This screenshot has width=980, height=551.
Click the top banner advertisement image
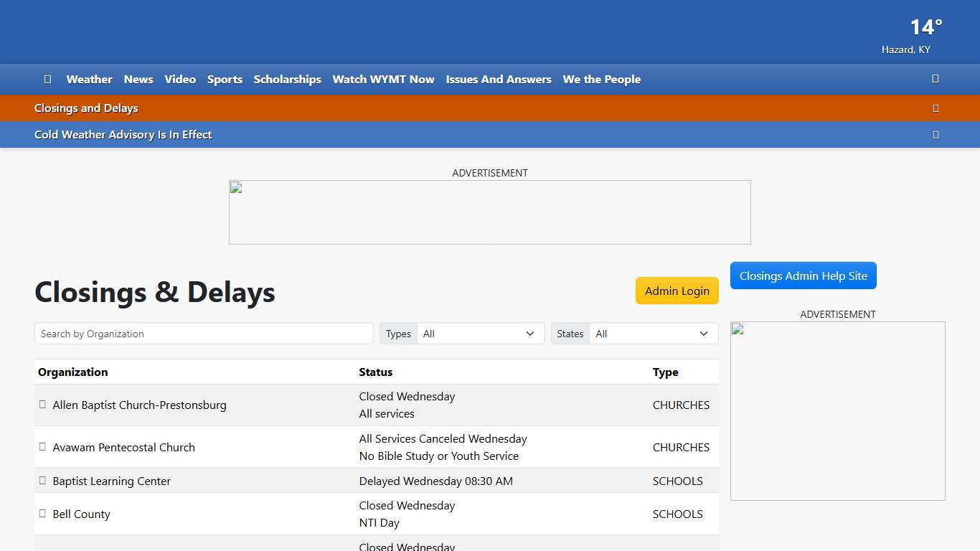[489, 212]
